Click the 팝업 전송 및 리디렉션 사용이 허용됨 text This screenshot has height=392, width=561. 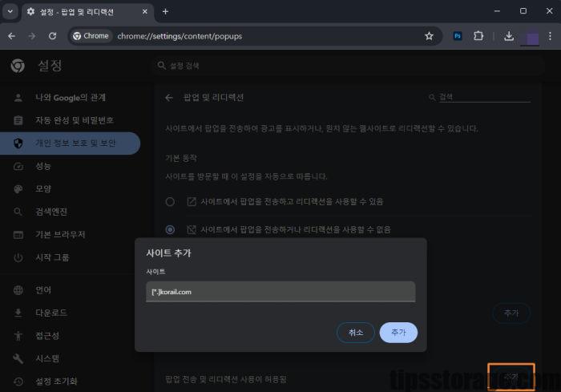pyautogui.click(x=226, y=379)
